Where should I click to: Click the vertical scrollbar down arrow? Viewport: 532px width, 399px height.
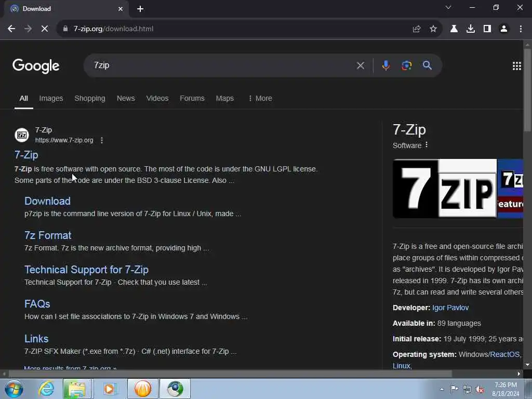527,365
